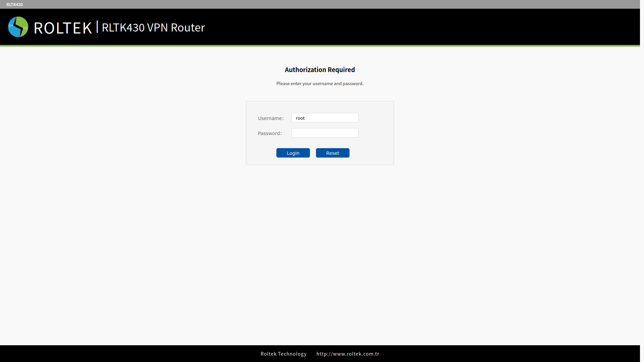Click the Login button
The image size is (644, 362).
point(293,153)
